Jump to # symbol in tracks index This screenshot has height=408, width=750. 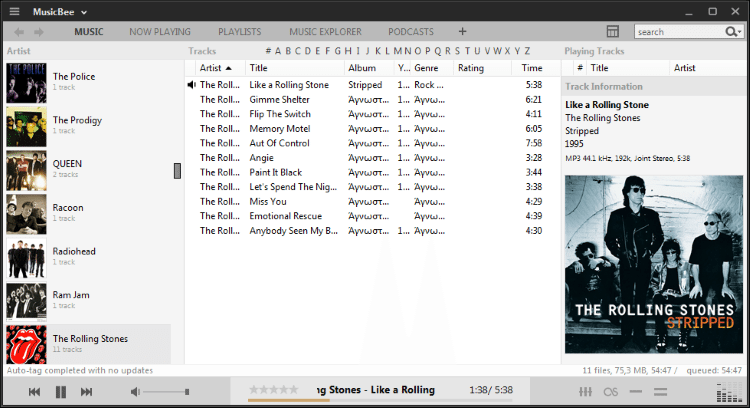coord(268,51)
